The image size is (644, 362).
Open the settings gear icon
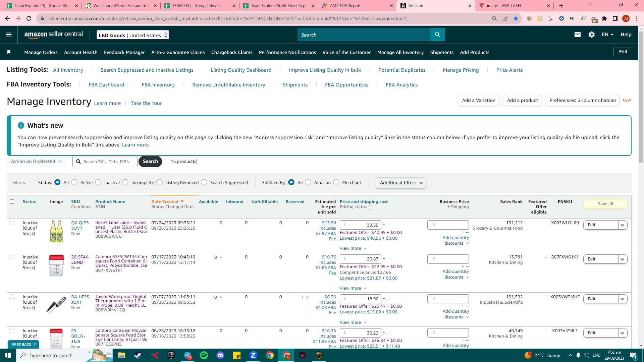click(592, 35)
